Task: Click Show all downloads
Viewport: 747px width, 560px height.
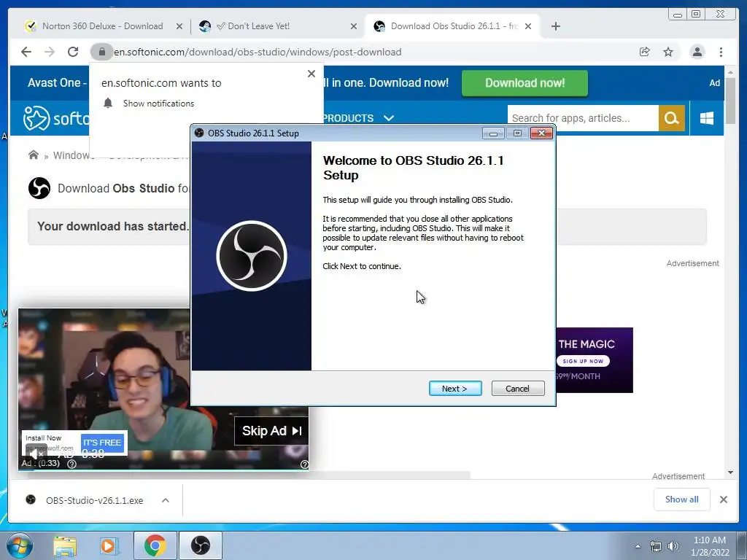Action: coord(682,499)
